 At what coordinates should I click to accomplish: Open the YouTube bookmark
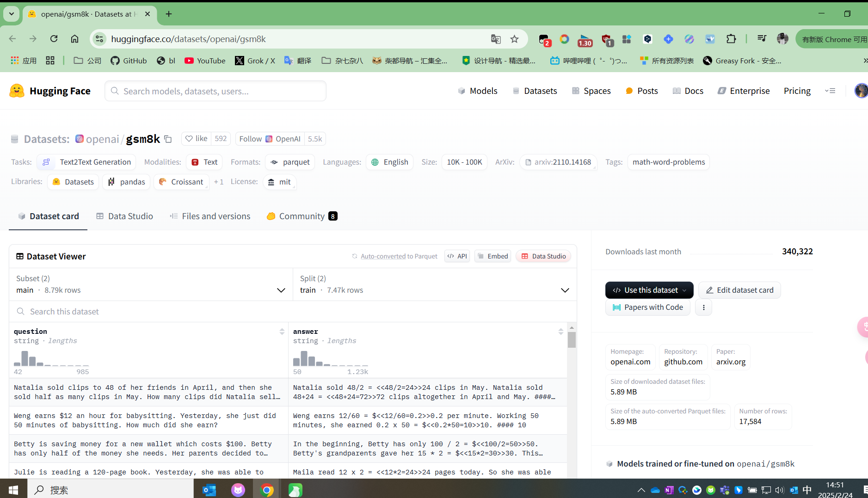(205, 61)
